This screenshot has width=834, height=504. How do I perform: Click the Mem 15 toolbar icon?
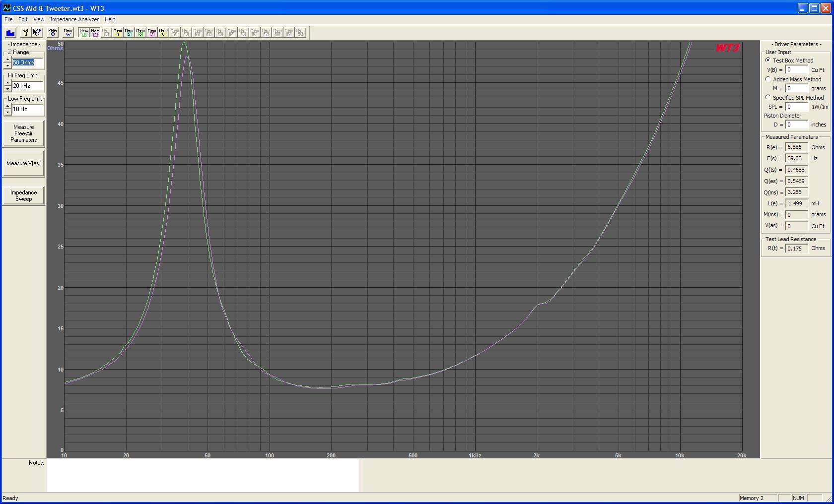(243, 33)
